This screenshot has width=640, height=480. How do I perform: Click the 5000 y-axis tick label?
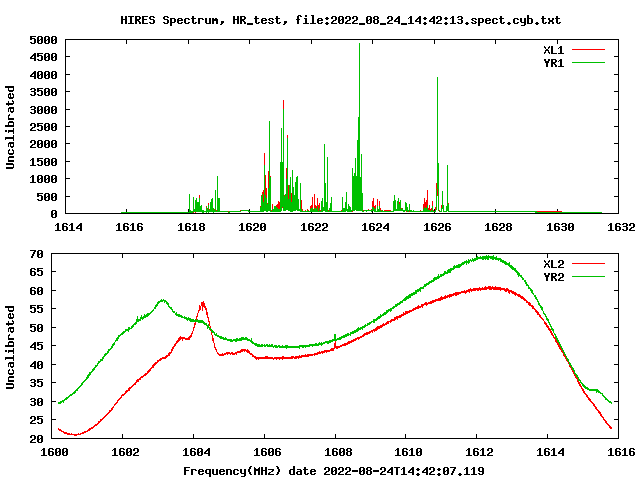pos(43,40)
